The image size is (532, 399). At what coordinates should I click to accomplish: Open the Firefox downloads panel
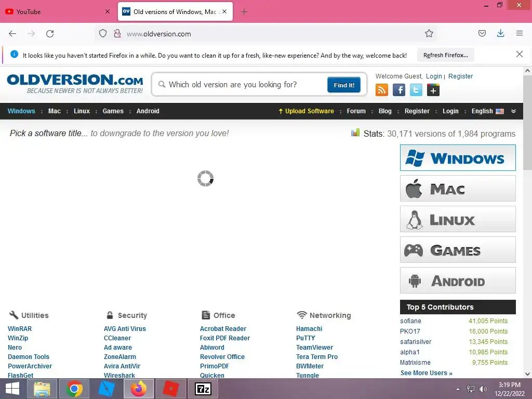pyautogui.click(x=500, y=33)
